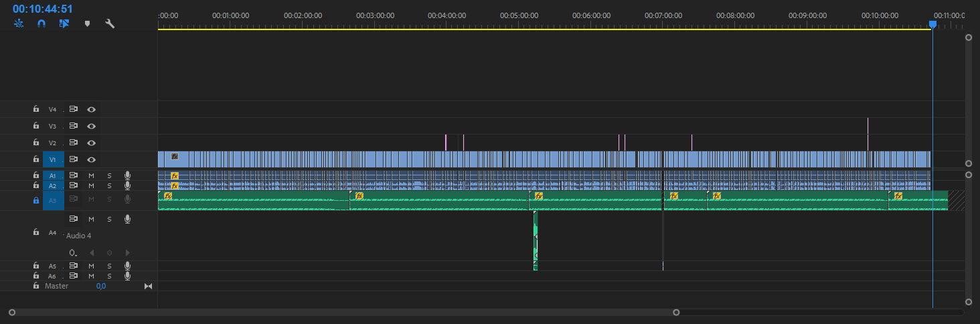This screenshot has width=980, height=324.
Task: Go to next keyframe on A4
Action: [x=127, y=253]
